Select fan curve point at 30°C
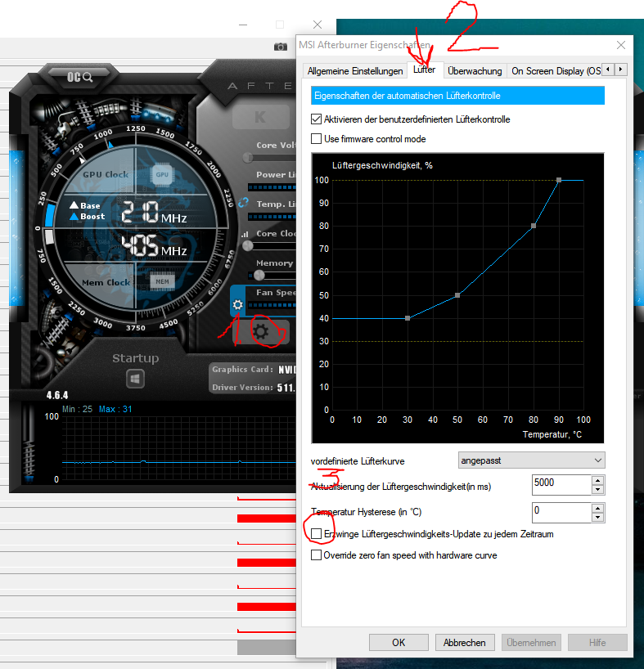644x669 pixels. point(408,318)
